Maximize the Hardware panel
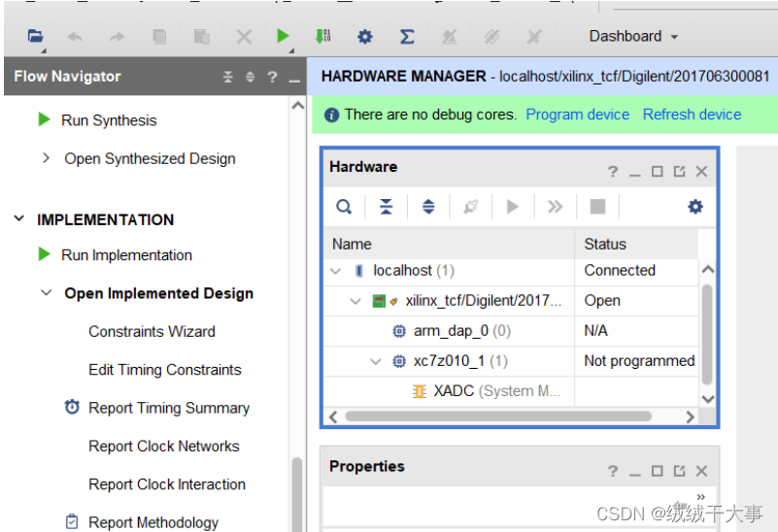This screenshot has width=778, height=532. 657,172
